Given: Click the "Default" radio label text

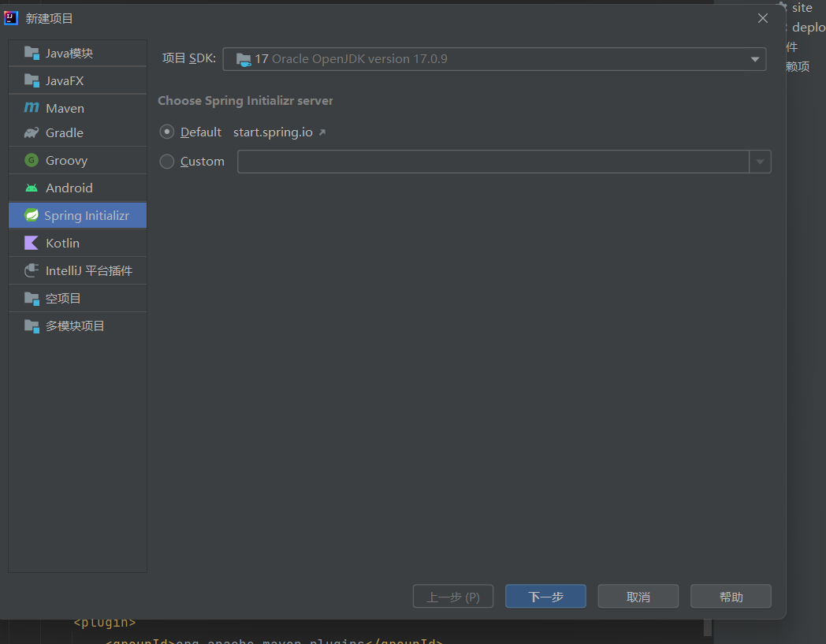Looking at the screenshot, I should click(201, 132).
